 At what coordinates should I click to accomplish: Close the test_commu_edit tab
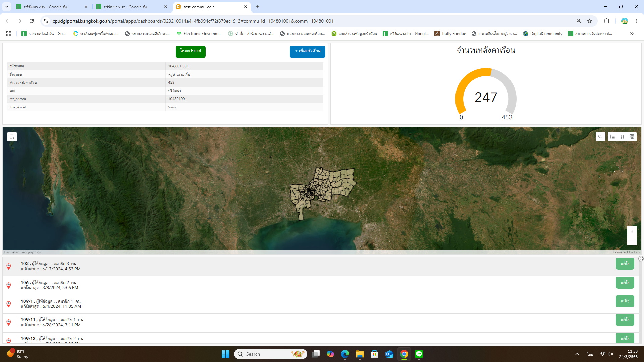click(x=246, y=7)
